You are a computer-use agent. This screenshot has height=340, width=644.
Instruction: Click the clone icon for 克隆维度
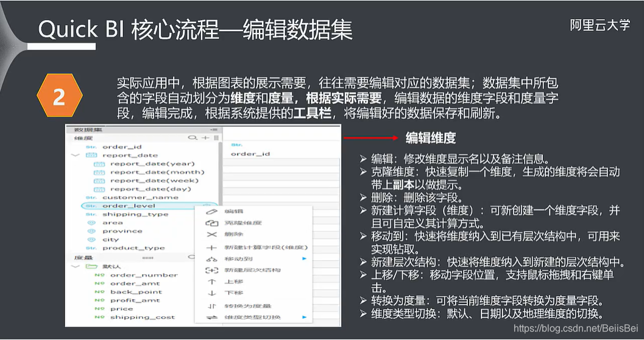point(211,223)
